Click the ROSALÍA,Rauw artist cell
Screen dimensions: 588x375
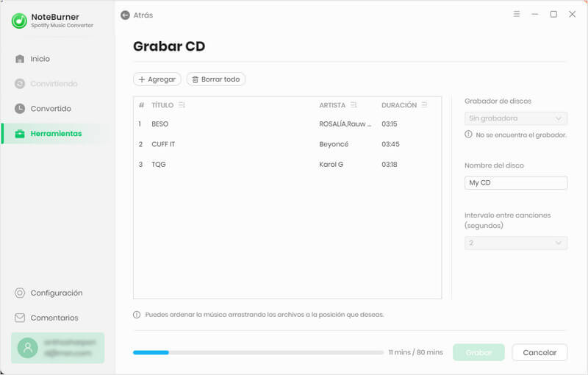(x=345, y=124)
